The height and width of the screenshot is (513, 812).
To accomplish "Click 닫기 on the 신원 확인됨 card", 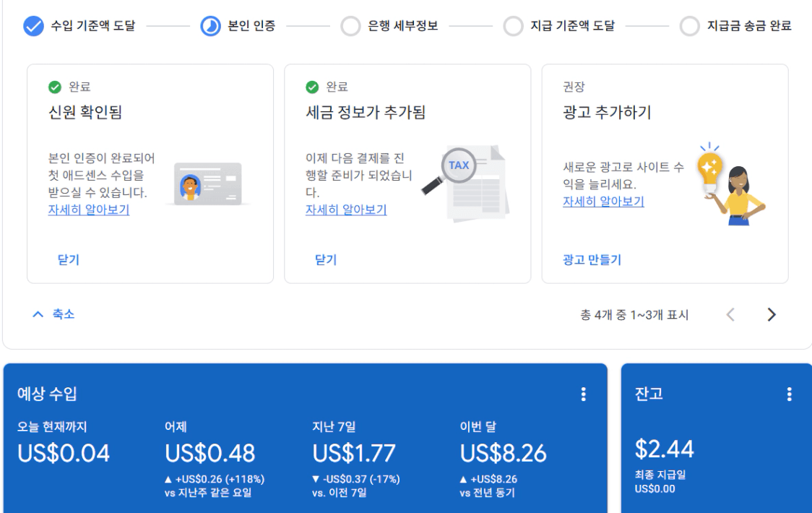I will pos(69,260).
